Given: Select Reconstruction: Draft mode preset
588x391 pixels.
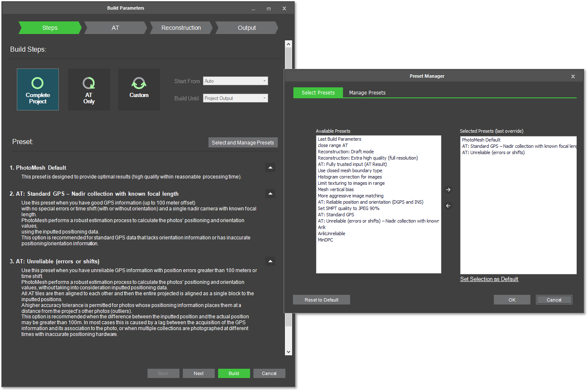Looking at the screenshot, I should coord(346,152).
